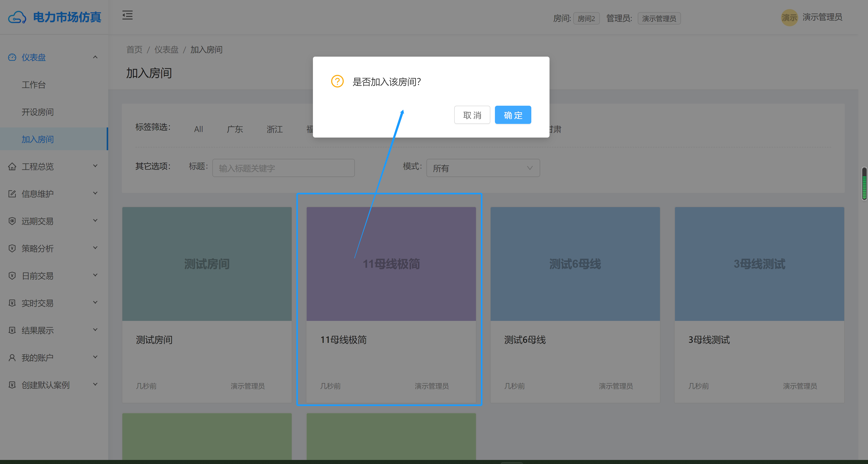Expand the 远期交易 menu chevron
Image resolution: width=868 pixels, height=464 pixels.
click(95, 220)
